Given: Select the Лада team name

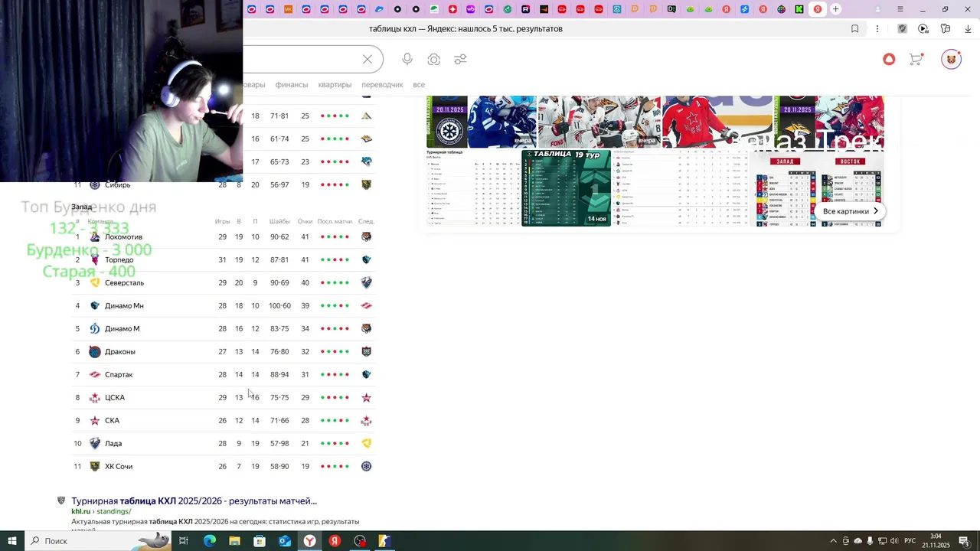Looking at the screenshot, I should tap(113, 444).
